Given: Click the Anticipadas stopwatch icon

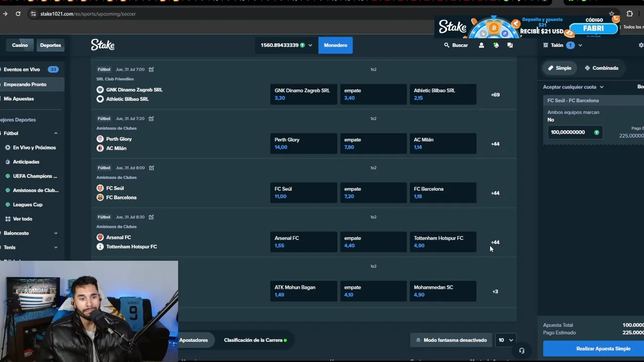Looking at the screenshot, I should coord(8,162).
